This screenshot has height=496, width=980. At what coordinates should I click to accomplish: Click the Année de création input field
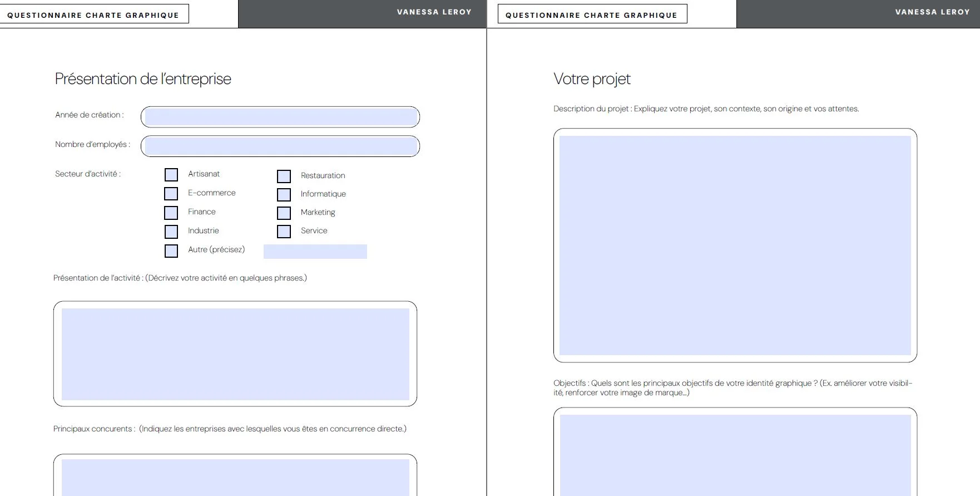[x=280, y=117]
